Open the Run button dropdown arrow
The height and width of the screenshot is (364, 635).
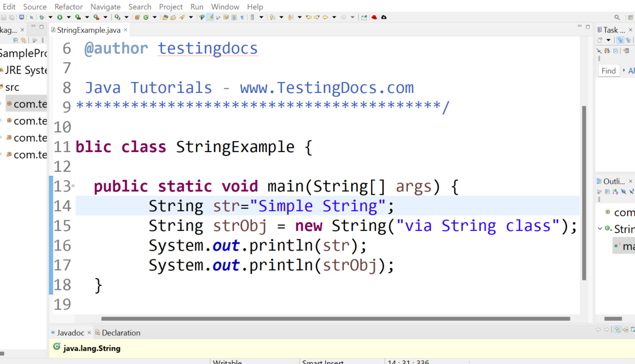tap(68, 18)
